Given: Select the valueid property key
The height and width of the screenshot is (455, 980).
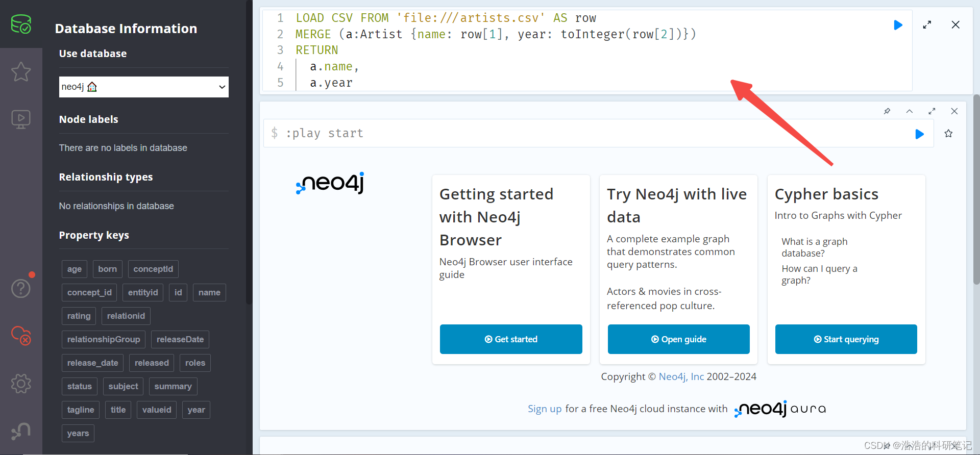Looking at the screenshot, I should 157,410.
